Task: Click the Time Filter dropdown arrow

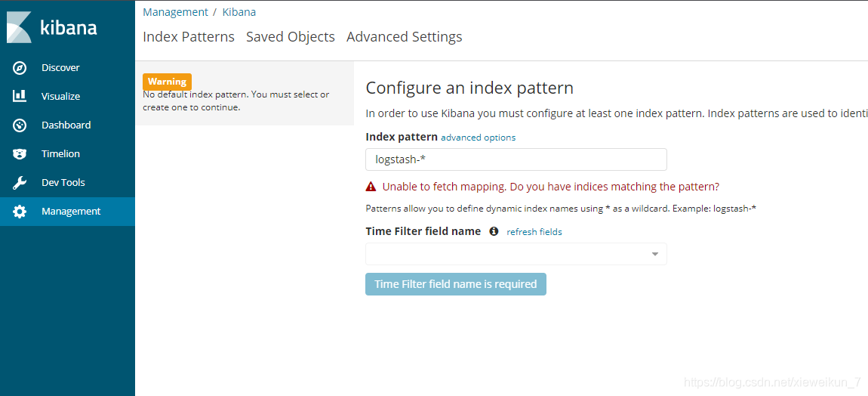Action: tap(655, 254)
